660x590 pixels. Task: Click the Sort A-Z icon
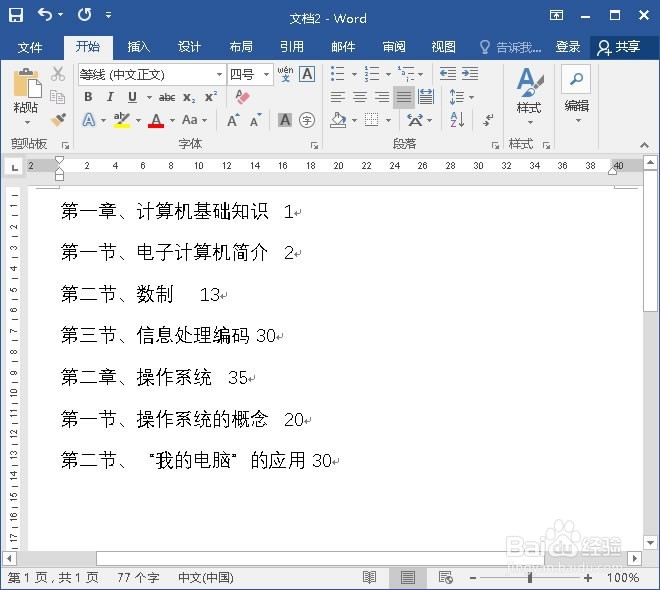tap(457, 120)
